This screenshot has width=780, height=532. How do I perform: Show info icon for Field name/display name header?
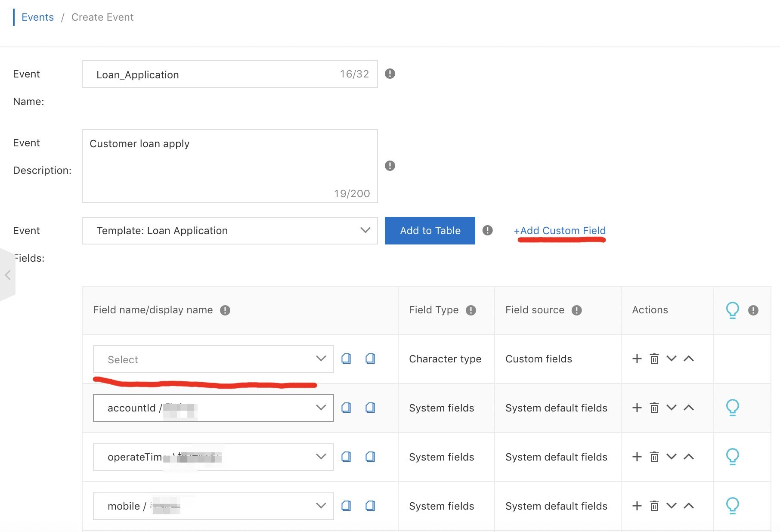225,310
